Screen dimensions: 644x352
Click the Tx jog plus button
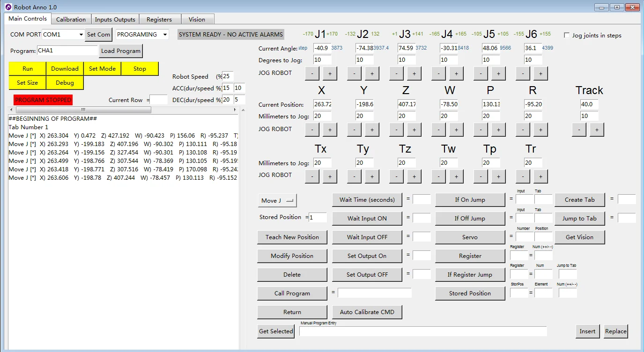click(330, 176)
